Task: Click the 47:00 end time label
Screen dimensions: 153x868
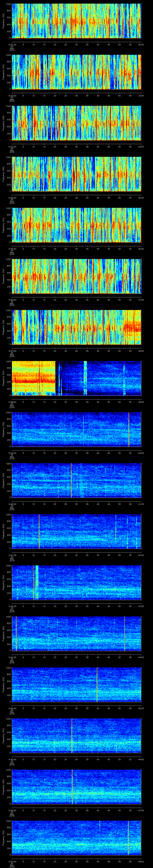Action: pos(141,810)
